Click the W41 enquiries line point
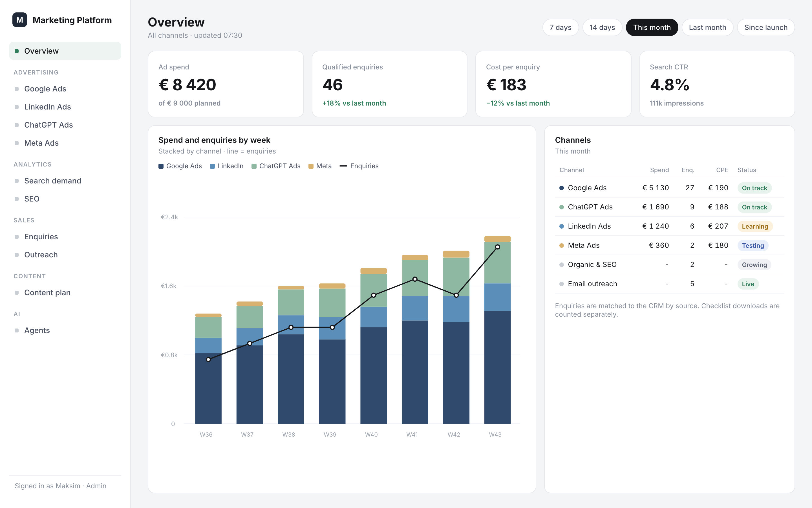Viewport: 812px width, 508px height. point(415,279)
